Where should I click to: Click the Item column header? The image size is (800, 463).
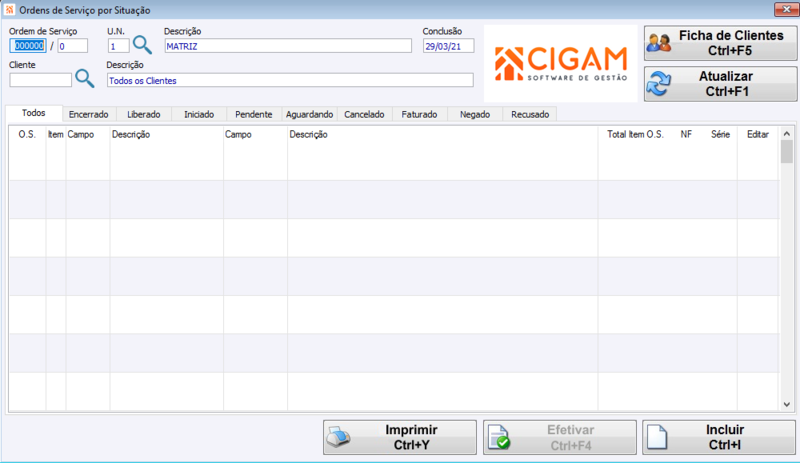56,135
